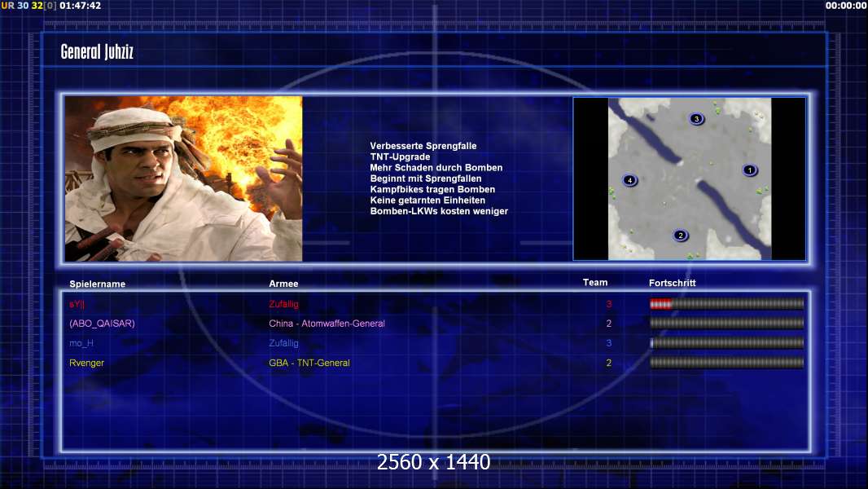Click blue 'Zufällig' army for mo_H
The height and width of the screenshot is (489, 868).
click(x=283, y=343)
